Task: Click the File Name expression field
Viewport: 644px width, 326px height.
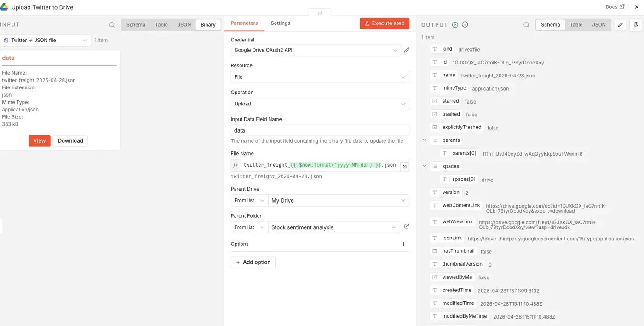Action: click(320, 165)
